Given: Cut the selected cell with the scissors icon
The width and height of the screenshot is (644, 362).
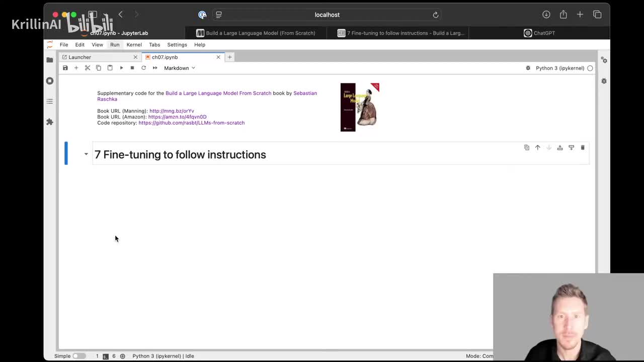Looking at the screenshot, I should pos(88,68).
